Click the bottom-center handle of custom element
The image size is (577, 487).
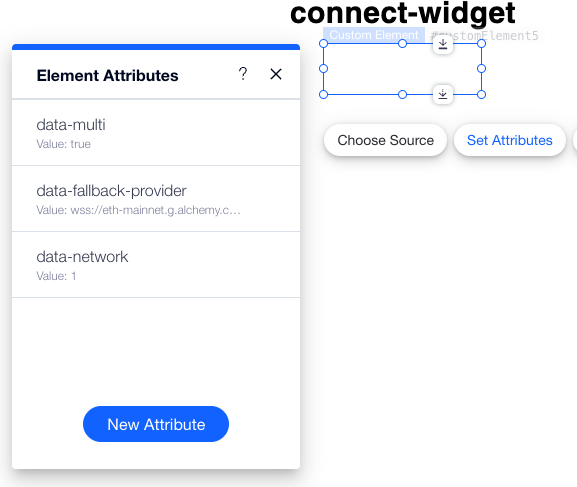[x=403, y=95]
